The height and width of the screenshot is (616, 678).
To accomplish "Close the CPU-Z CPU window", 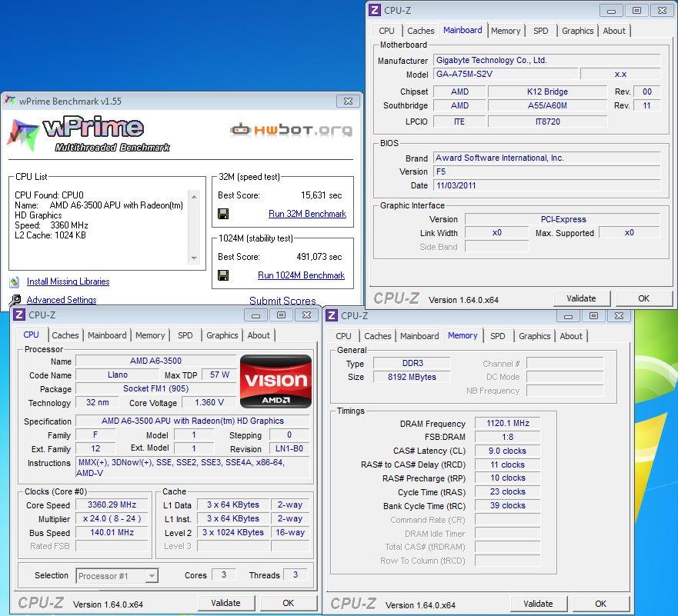I will (306, 315).
